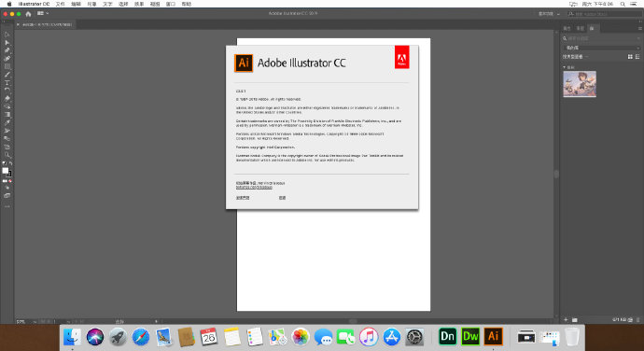The image size is (644, 351).
Task: Open the 编辑 menu
Action: coord(76,4)
